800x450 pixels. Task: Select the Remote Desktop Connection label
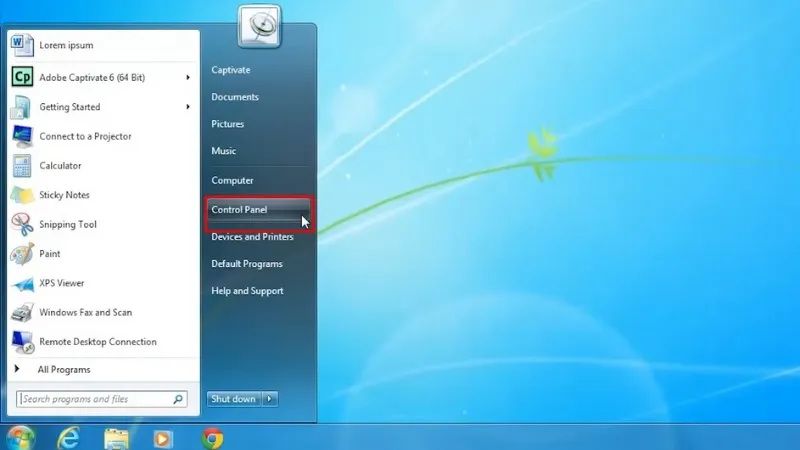click(x=98, y=342)
